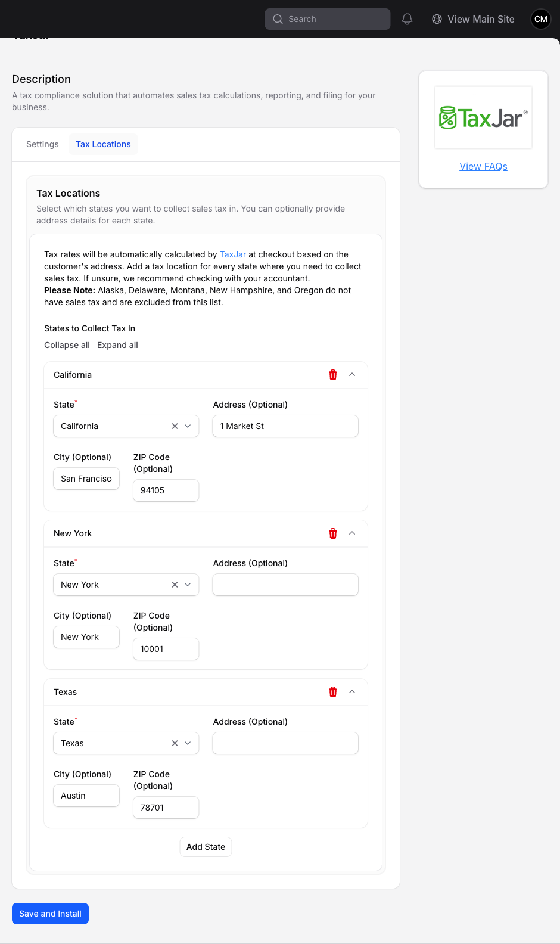Edit New York's city field
This screenshot has height=944, width=560.
pos(86,637)
